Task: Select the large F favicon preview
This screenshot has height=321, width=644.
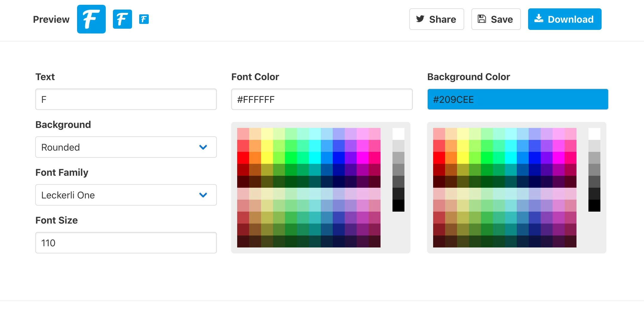Action: [91, 19]
